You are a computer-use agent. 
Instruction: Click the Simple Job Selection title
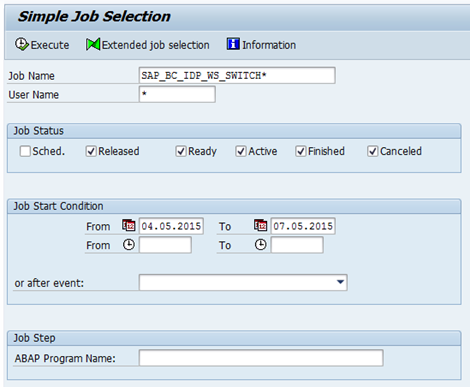(x=94, y=17)
